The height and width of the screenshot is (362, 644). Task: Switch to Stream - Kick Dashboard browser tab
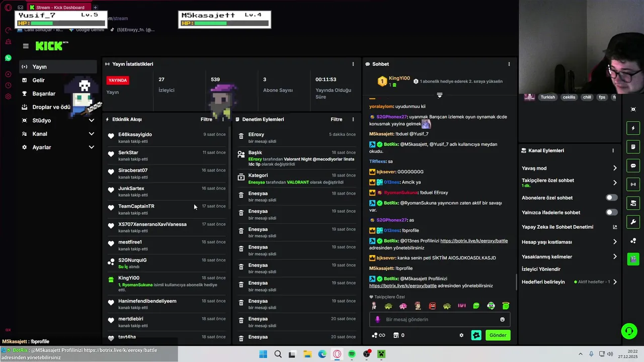click(x=59, y=8)
